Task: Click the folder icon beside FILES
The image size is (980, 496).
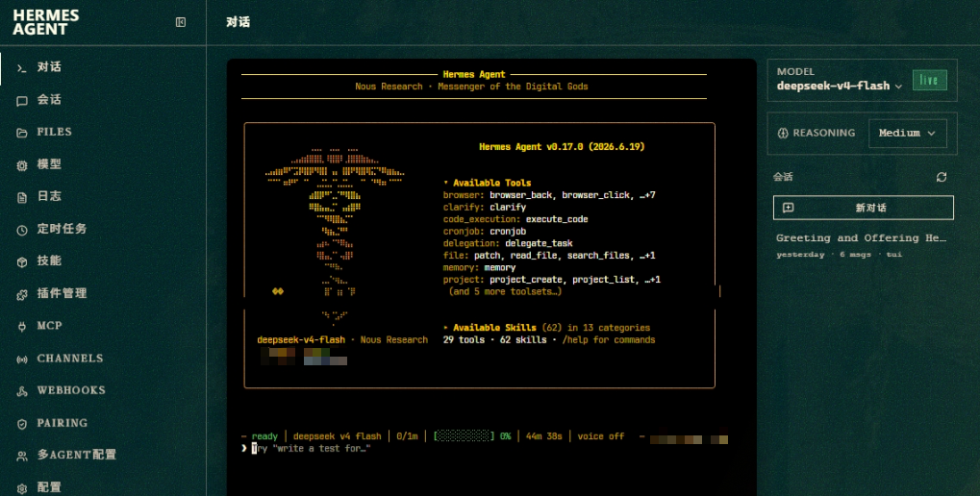Action: click(x=22, y=133)
